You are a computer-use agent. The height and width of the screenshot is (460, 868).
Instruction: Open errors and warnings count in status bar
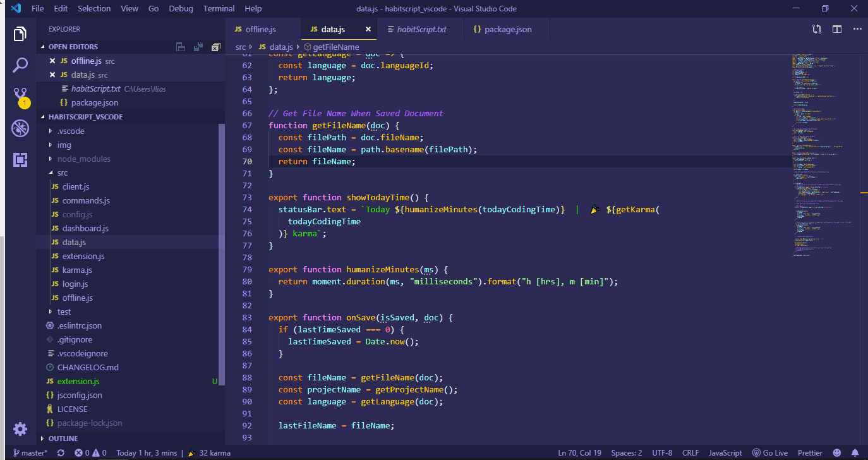(x=91, y=453)
